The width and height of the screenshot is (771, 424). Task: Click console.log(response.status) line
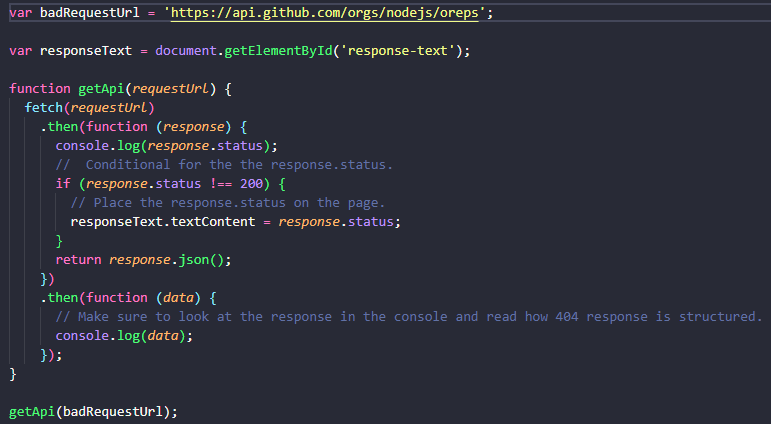click(x=167, y=146)
